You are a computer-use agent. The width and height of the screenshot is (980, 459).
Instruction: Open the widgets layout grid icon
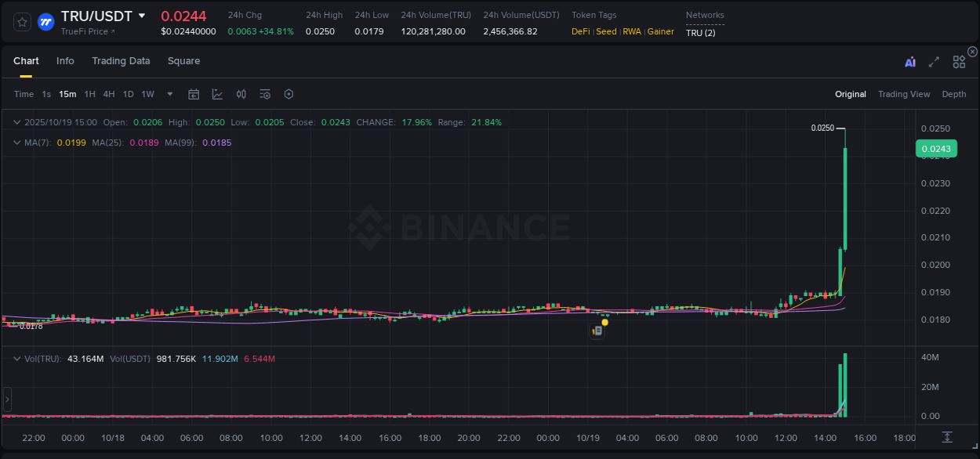[x=959, y=60]
